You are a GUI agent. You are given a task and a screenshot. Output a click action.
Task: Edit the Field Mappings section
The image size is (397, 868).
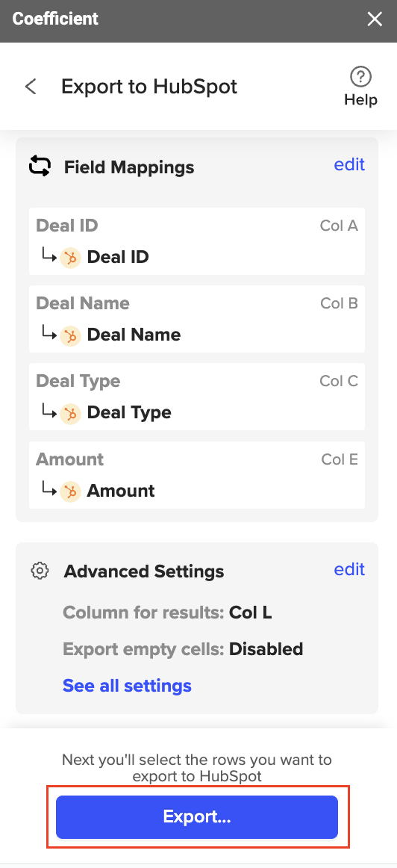tap(349, 164)
